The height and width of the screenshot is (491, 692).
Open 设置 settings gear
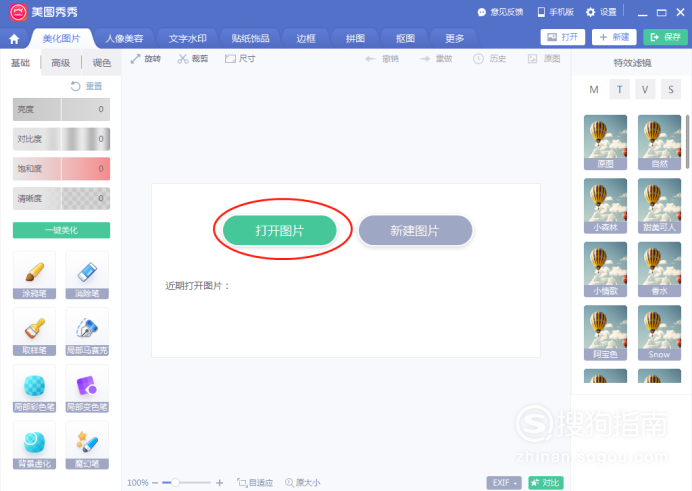pos(601,12)
